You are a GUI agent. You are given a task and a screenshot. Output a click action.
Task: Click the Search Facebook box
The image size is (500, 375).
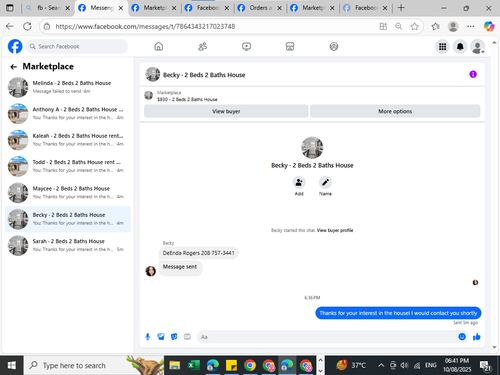pos(77,46)
